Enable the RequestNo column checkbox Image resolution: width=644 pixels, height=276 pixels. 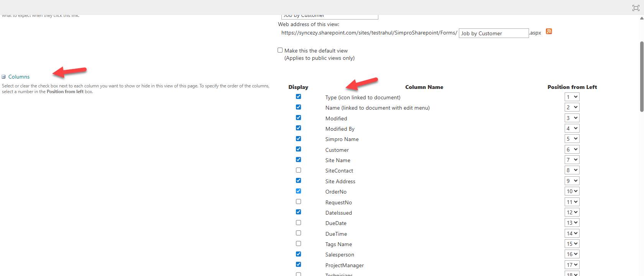[298, 202]
